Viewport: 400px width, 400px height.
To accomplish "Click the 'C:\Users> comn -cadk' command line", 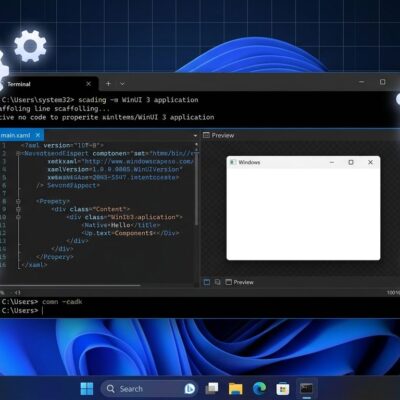I will coord(42,302).
